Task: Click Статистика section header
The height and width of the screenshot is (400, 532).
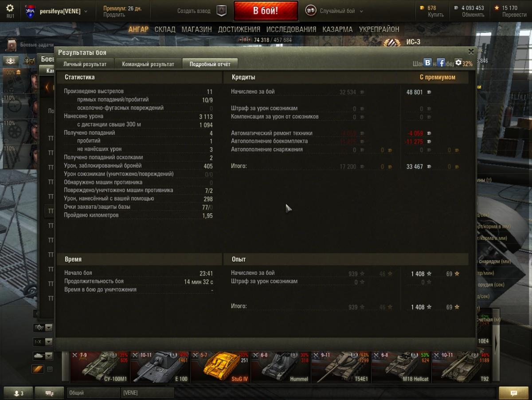Action: (80, 77)
